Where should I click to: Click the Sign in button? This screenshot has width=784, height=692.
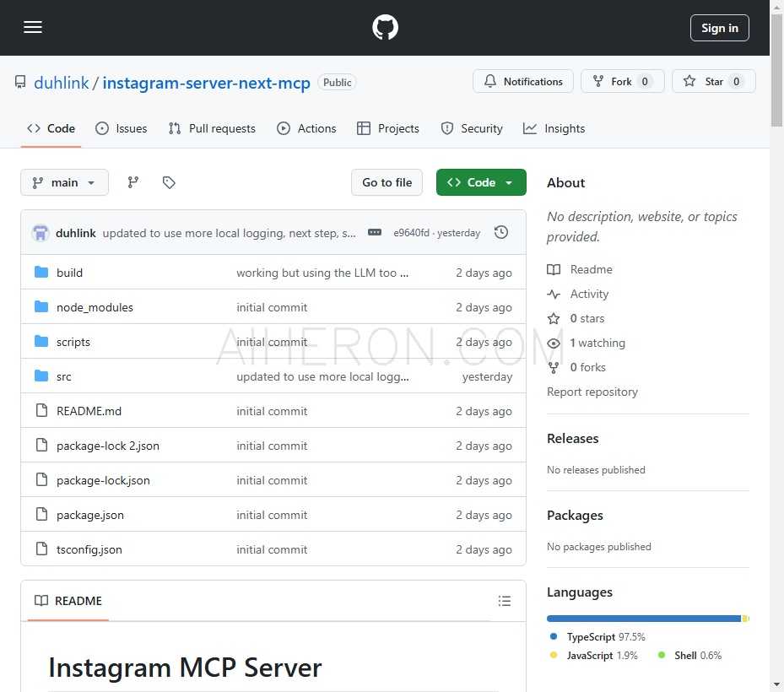[719, 28]
